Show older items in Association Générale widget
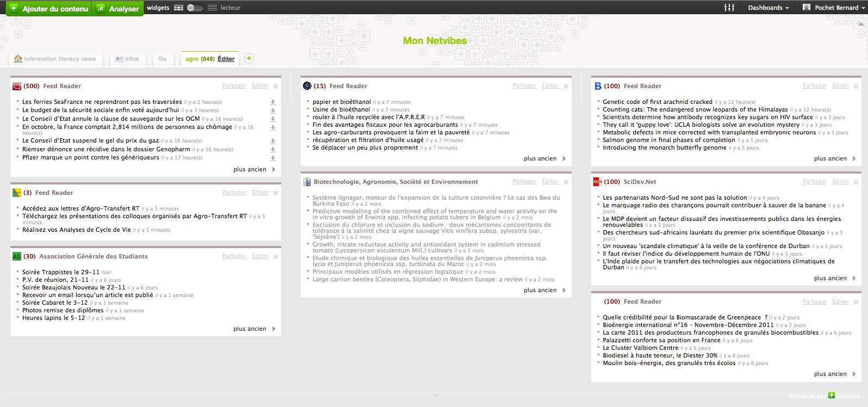This screenshot has width=868, height=407. coord(255,329)
